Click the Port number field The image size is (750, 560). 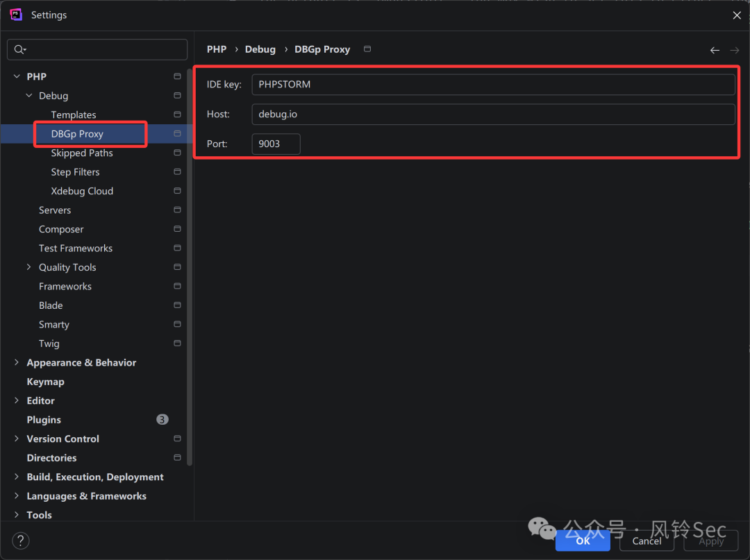pos(276,144)
